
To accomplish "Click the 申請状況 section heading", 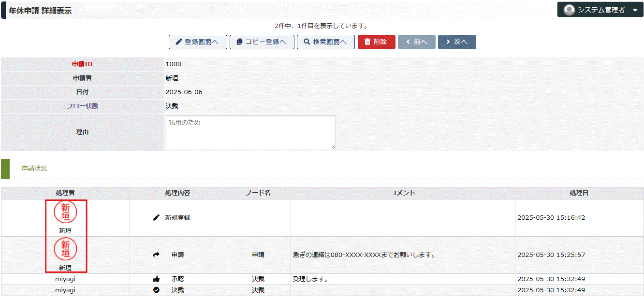I will point(34,169).
